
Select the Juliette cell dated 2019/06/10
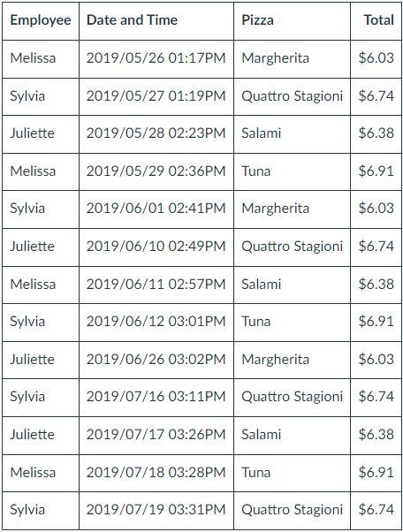(41, 247)
